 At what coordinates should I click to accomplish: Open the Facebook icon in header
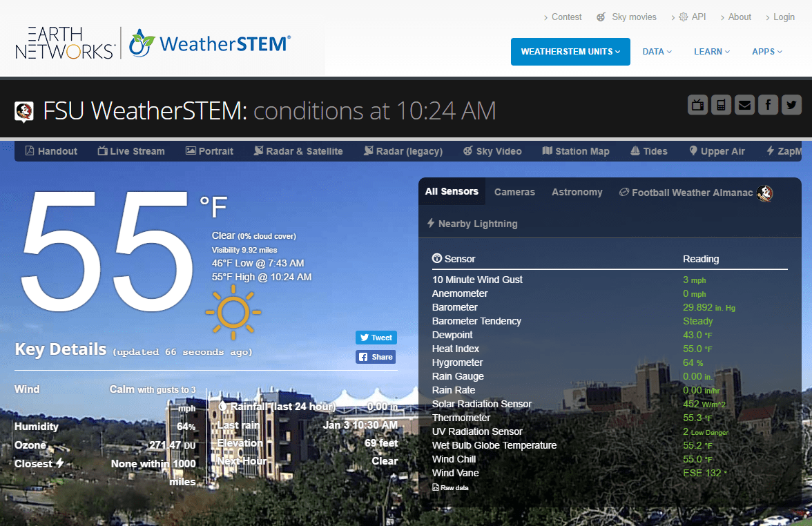[x=768, y=105]
